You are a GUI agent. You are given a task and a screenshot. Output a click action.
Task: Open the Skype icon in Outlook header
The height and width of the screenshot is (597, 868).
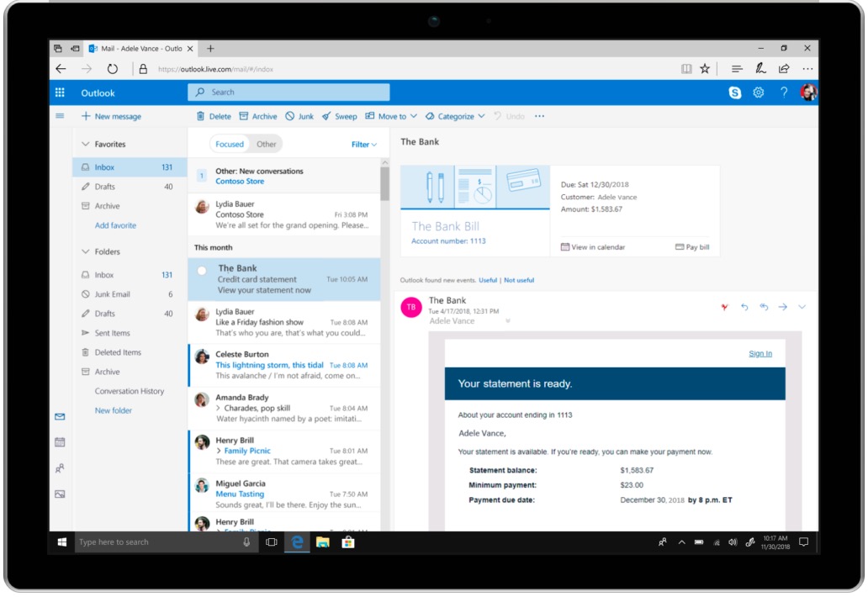(735, 93)
